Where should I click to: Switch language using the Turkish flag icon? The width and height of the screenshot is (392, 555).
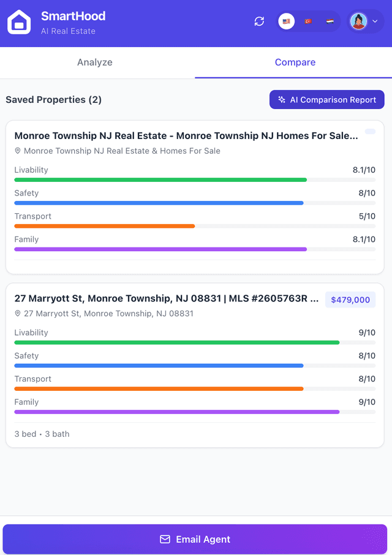(x=307, y=20)
